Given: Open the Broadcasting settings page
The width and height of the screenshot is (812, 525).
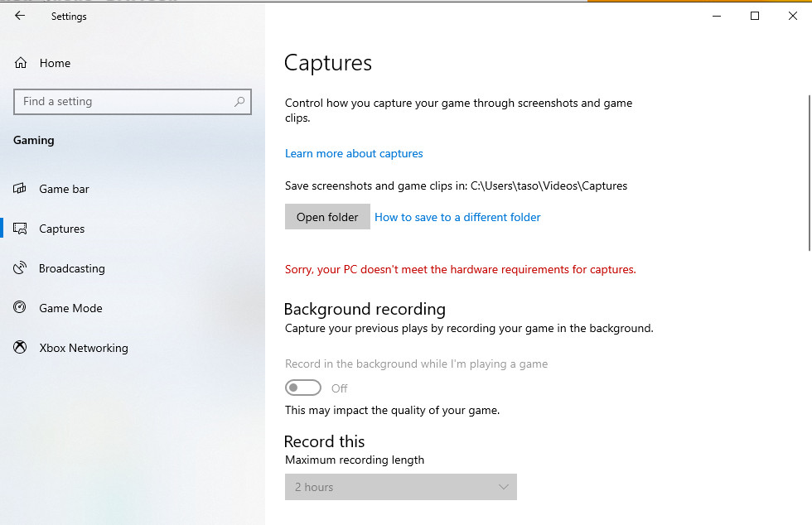Looking at the screenshot, I should point(71,268).
